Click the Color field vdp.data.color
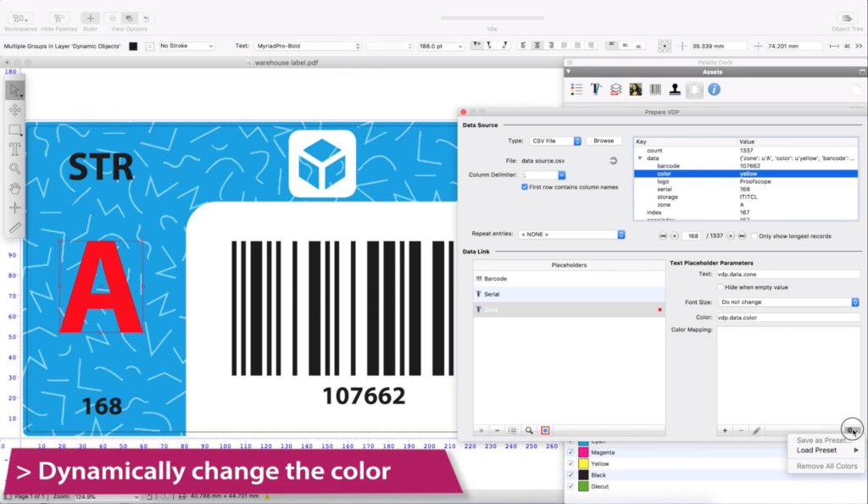 787,318
